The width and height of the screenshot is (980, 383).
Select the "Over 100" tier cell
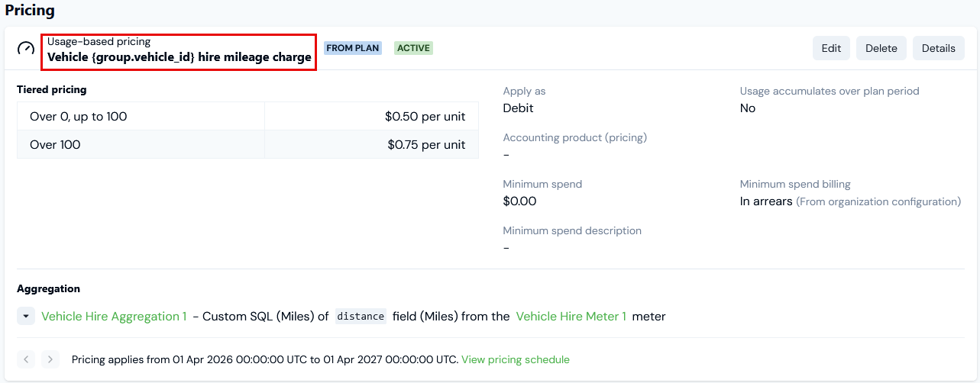click(141, 144)
